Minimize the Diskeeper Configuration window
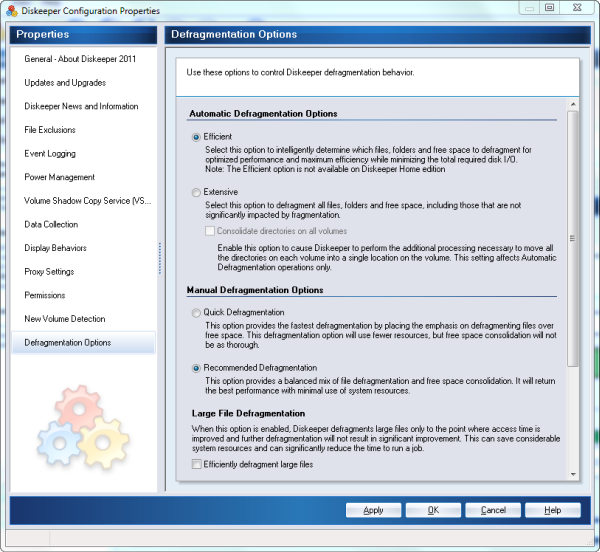The height and width of the screenshot is (552, 600). pos(530,8)
